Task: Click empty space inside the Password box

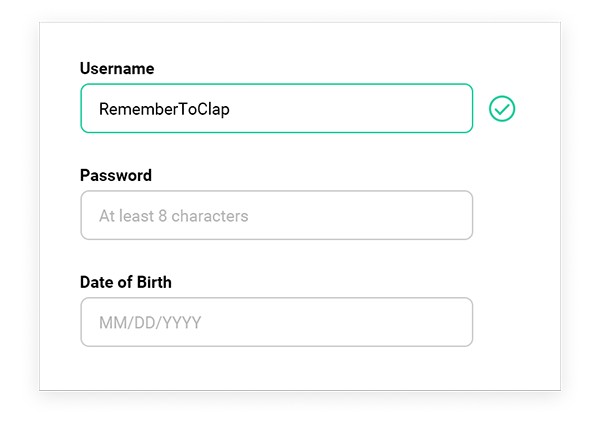Action: coord(380,215)
